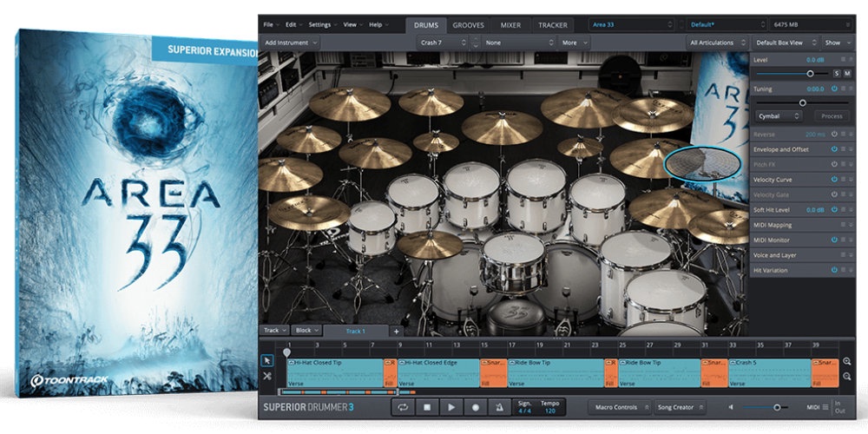Click the Process button under Tuning
868x434 pixels.
[x=831, y=115]
